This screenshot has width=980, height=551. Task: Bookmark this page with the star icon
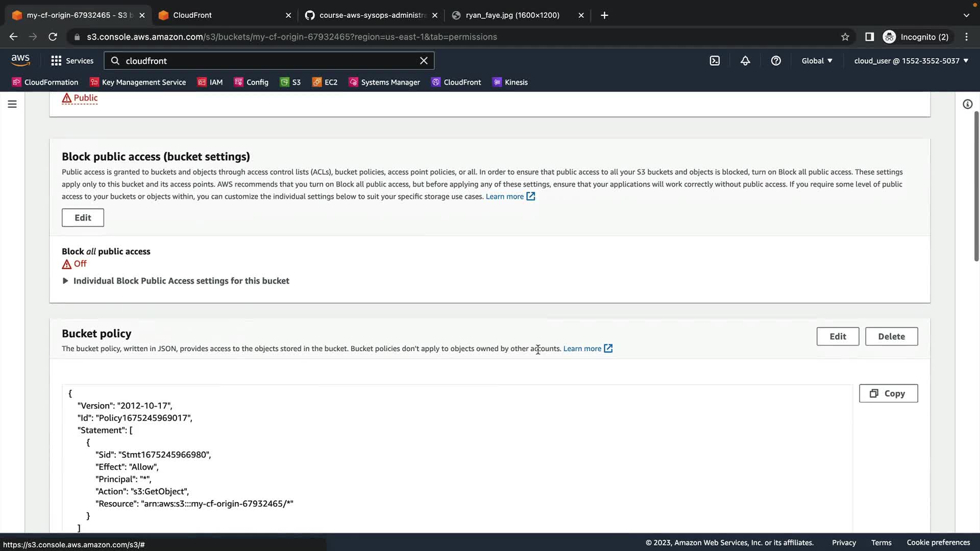point(845,37)
